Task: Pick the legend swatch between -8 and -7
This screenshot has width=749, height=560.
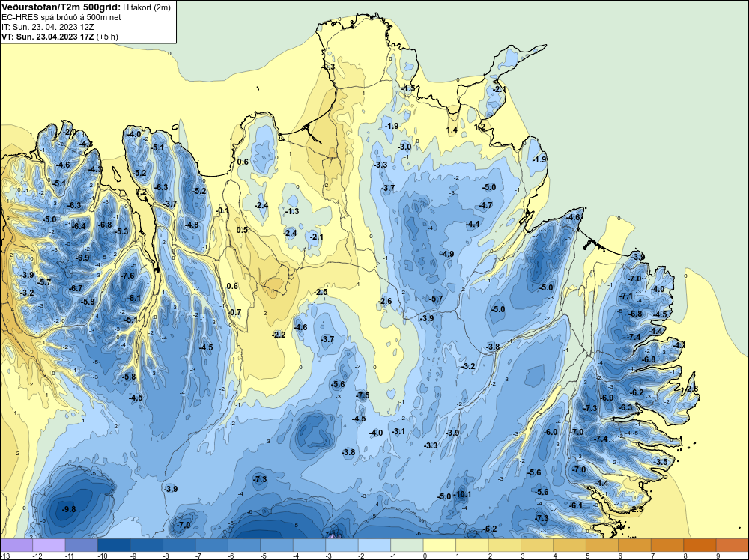Action: point(179,545)
